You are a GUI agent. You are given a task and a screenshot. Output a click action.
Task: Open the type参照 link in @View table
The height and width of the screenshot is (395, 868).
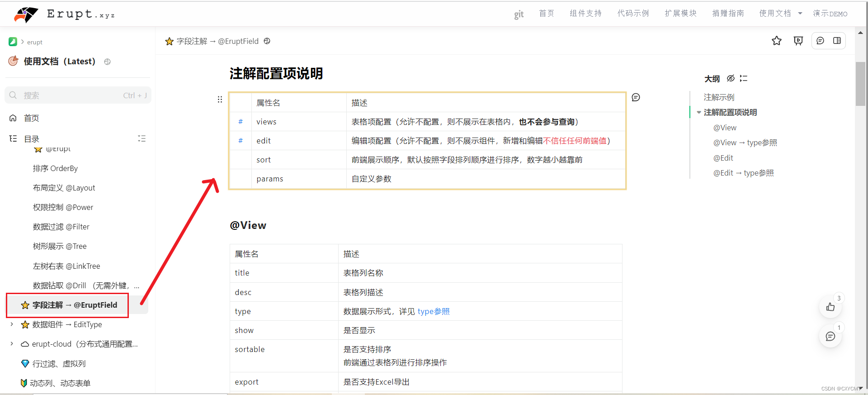(434, 311)
